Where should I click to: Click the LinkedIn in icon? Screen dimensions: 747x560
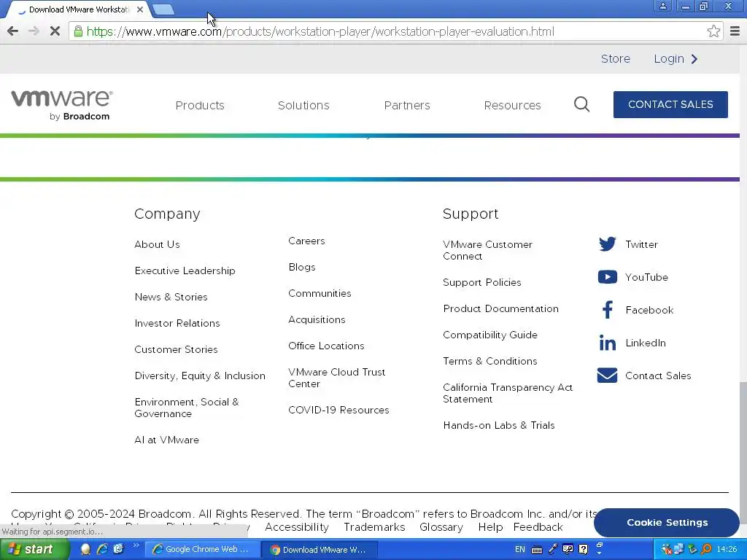point(608,343)
